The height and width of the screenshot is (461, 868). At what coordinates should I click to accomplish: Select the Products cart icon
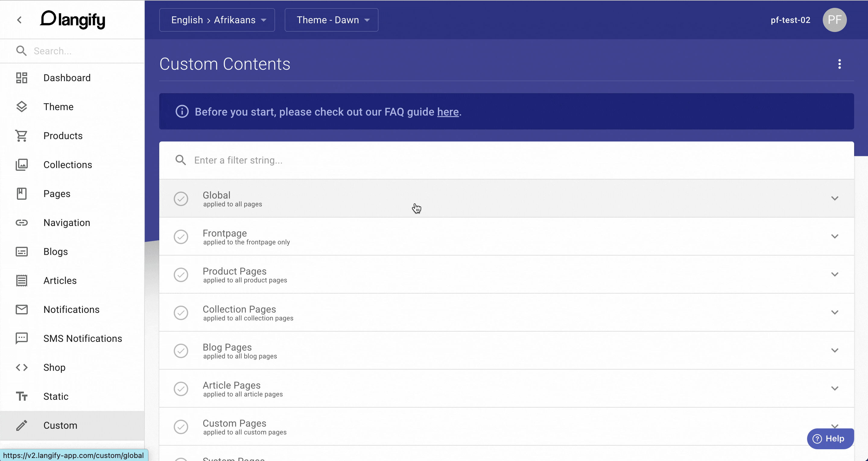[x=22, y=136]
